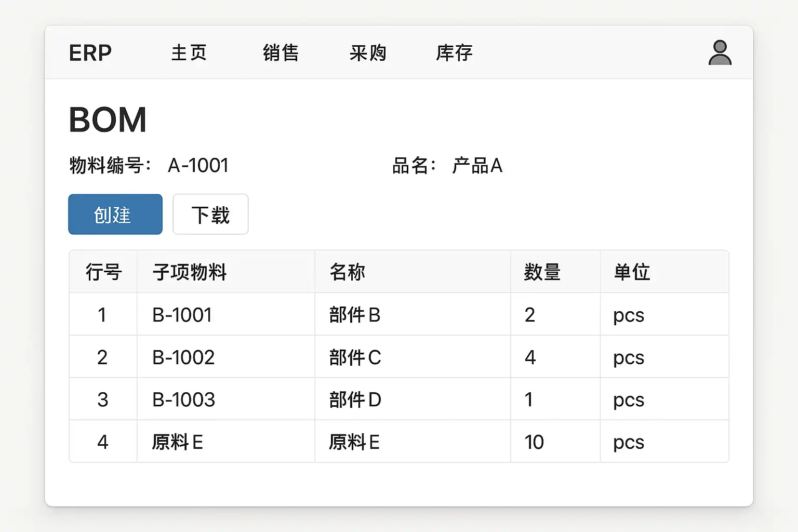Select the 单位 column header
The image size is (798, 532).
(632, 272)
